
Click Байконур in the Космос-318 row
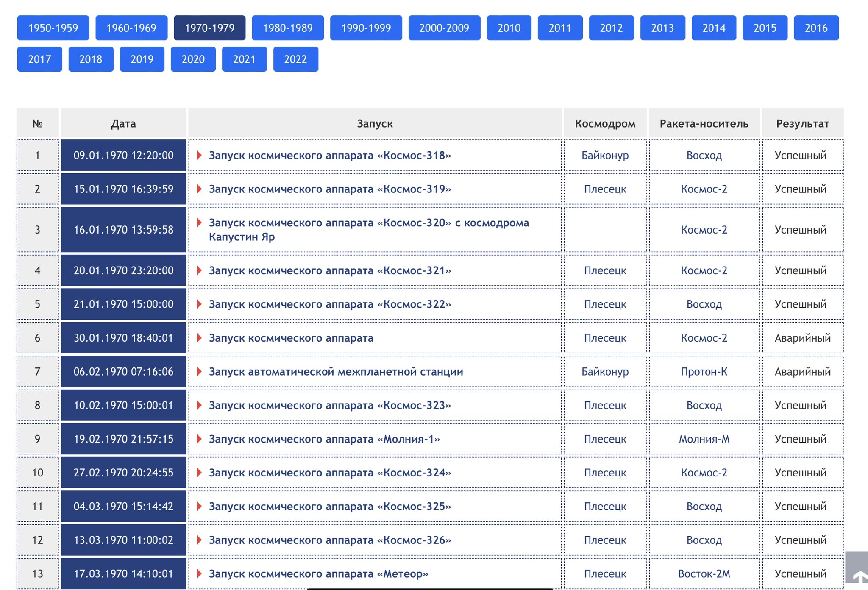click(605, 156)
